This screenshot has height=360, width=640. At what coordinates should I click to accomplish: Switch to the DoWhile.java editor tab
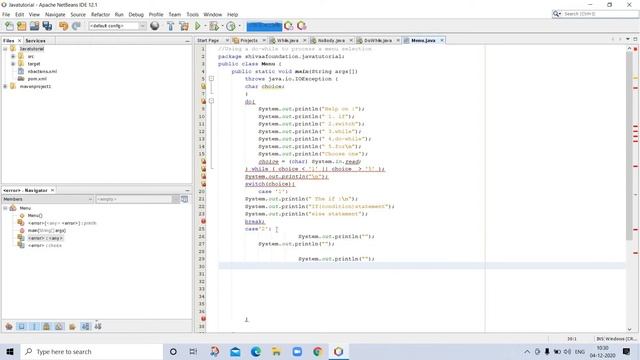pyautogui.click(x=378, y=40)
